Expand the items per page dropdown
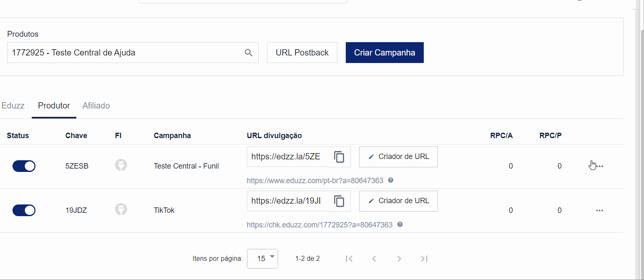This screenshot has width=644, height=280. [263, 258]
